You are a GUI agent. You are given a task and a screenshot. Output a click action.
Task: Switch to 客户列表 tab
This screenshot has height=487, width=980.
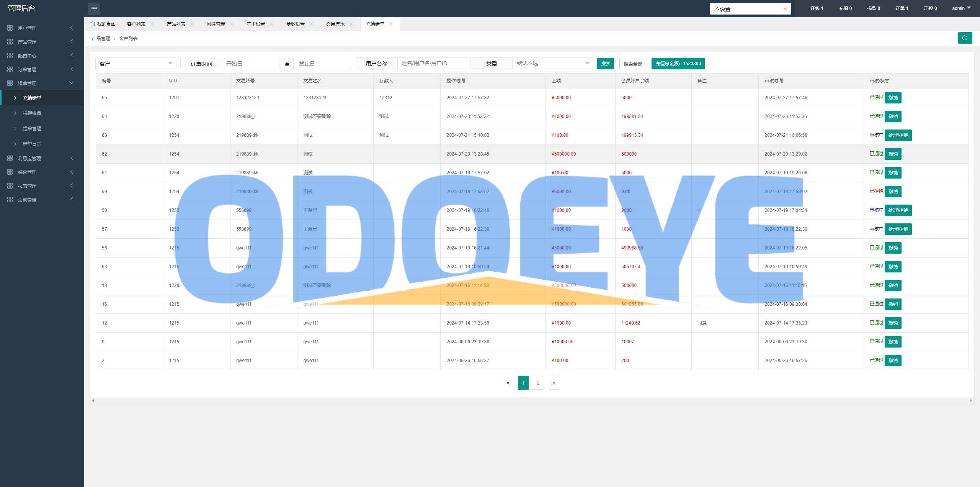(x=136, y=24)
